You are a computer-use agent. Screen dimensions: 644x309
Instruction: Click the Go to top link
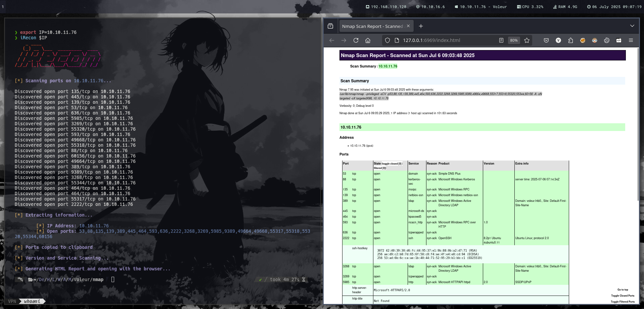(623, 290)
